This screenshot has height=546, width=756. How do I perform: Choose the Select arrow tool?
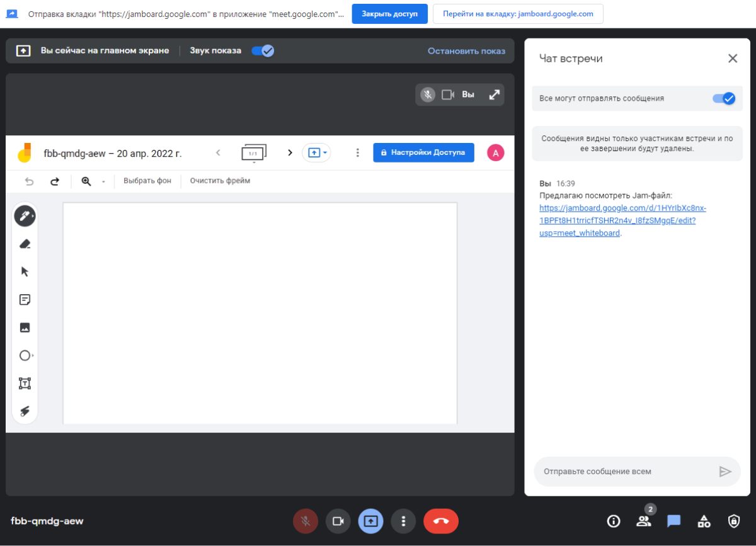[x=25, y=271]
